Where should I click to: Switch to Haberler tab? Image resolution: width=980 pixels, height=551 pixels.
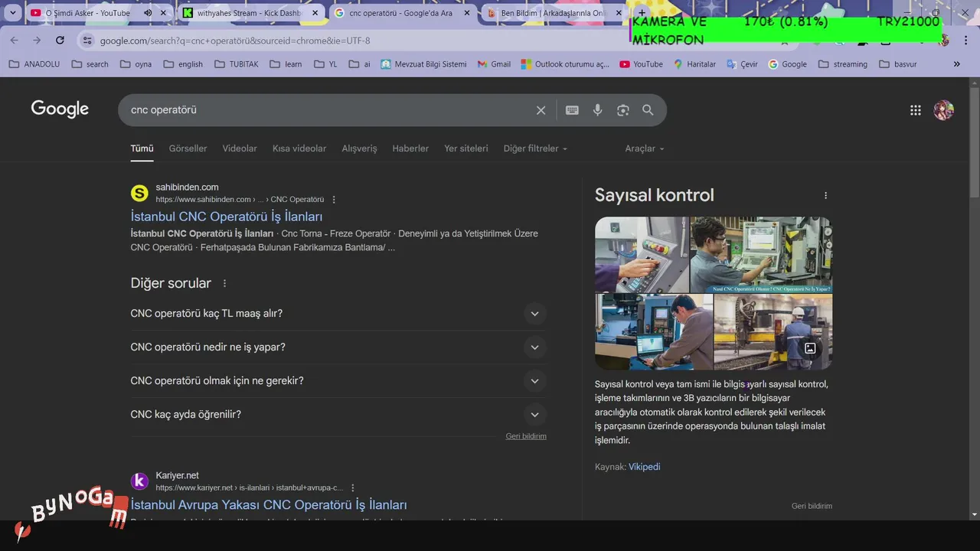[x=410, y=148]
